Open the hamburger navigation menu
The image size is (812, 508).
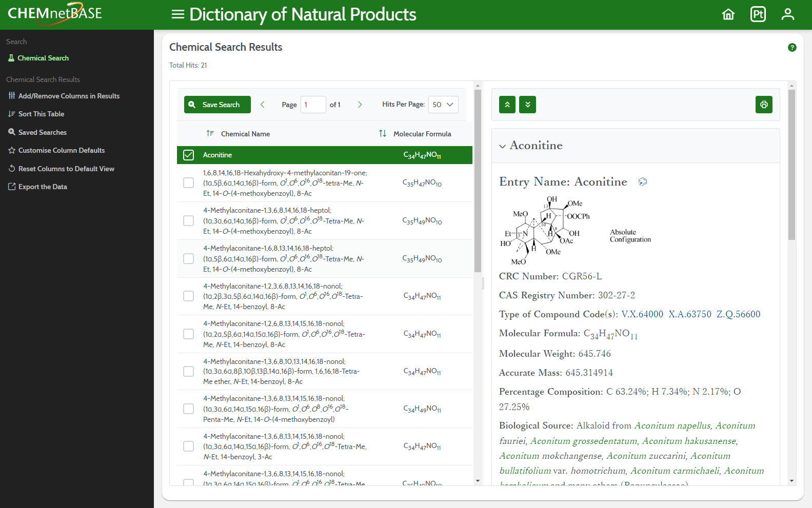[178, 14]
